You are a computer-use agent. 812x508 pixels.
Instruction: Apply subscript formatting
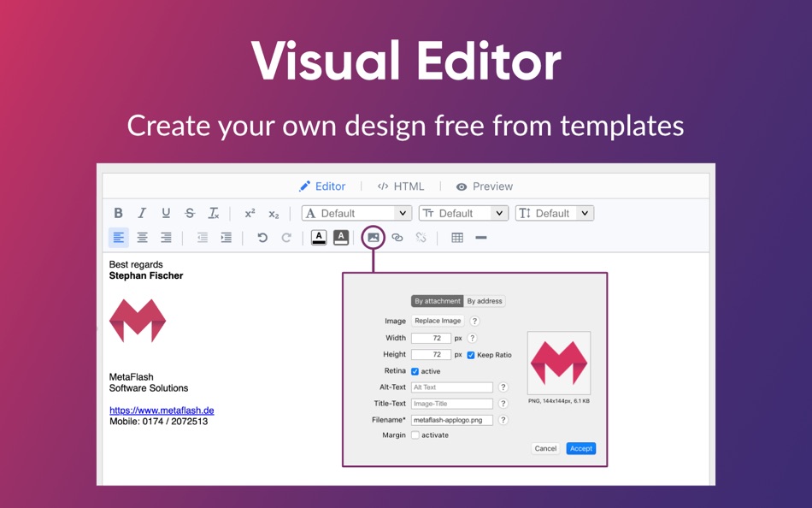[274, 214]
